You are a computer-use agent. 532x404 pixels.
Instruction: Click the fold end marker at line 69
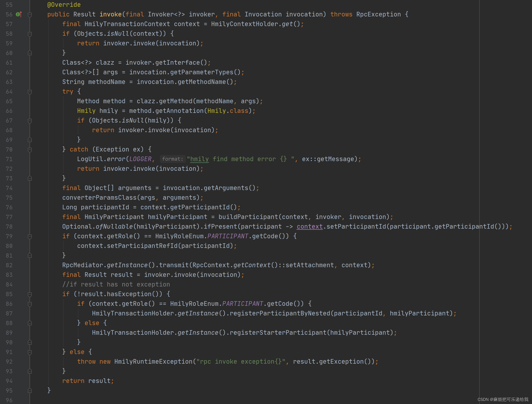(x=30, y=139)
